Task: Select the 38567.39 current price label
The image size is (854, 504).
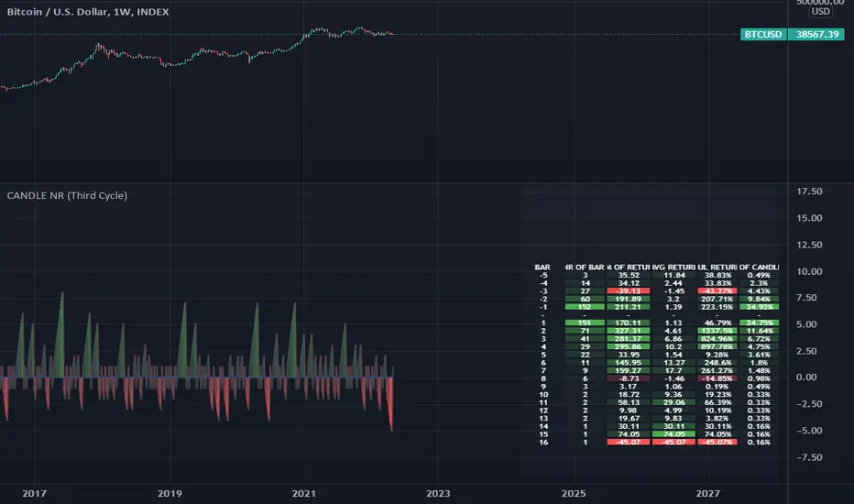Action: pyautogui.click(x=817, y=34)
